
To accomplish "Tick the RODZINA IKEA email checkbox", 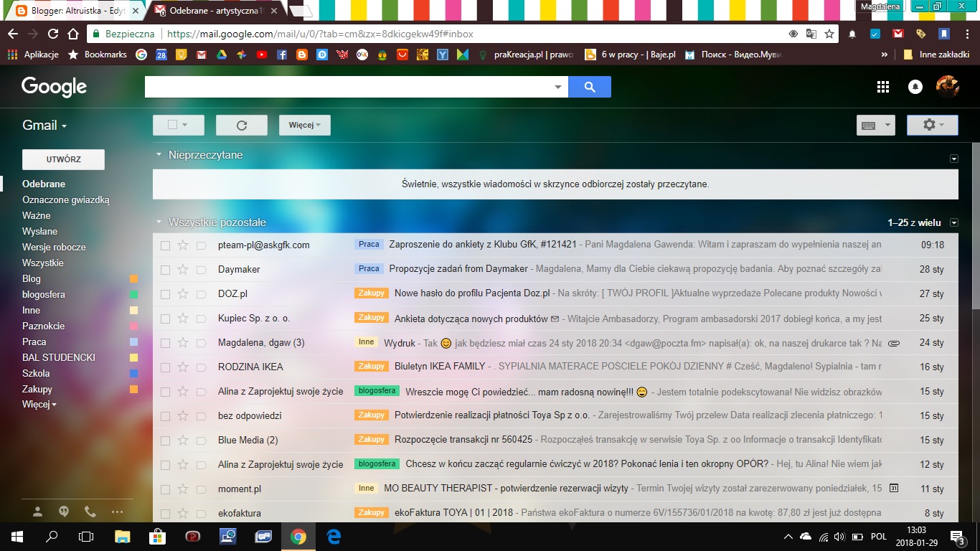I will (165, 367).
